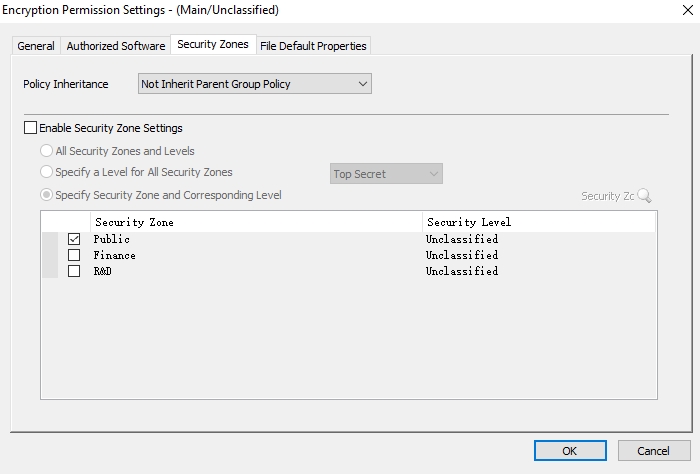Click the Security Level column header
Screen dimensions: 700x474
click(x=538, y=222)
